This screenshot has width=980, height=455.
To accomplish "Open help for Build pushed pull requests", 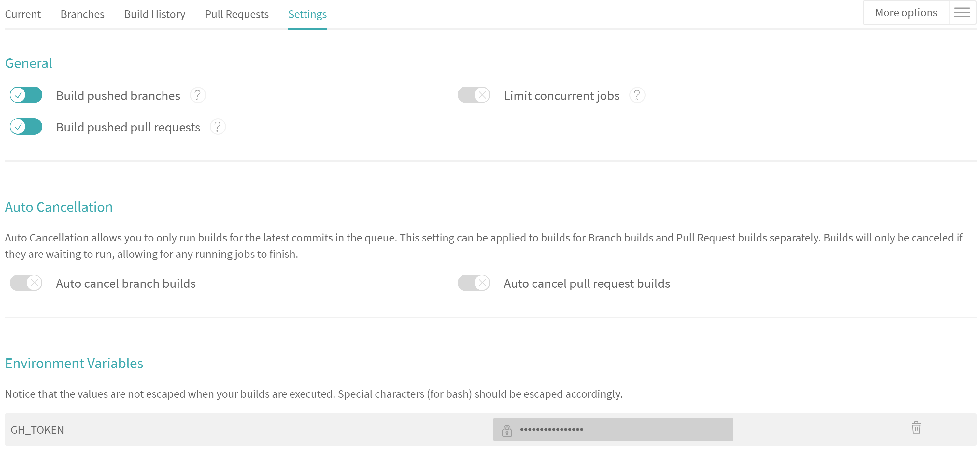I will point(217,127).
